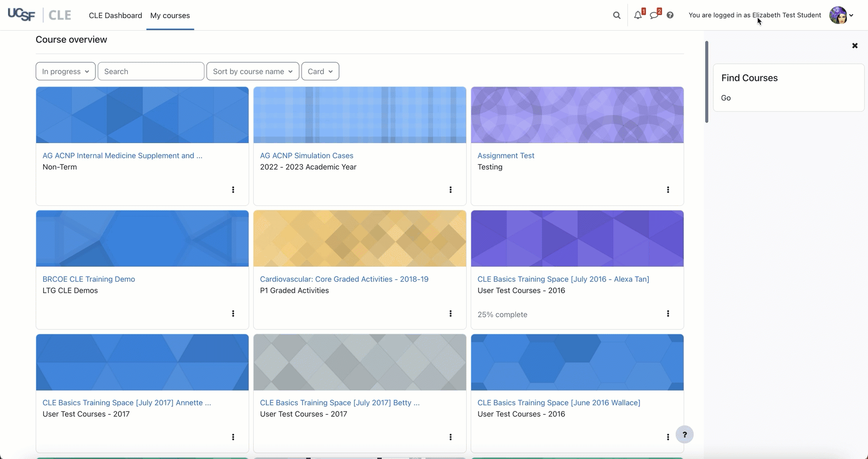Close the Find Courses side drawer
This screenshot has height=459, width=868.
click(x=854, y=46)
